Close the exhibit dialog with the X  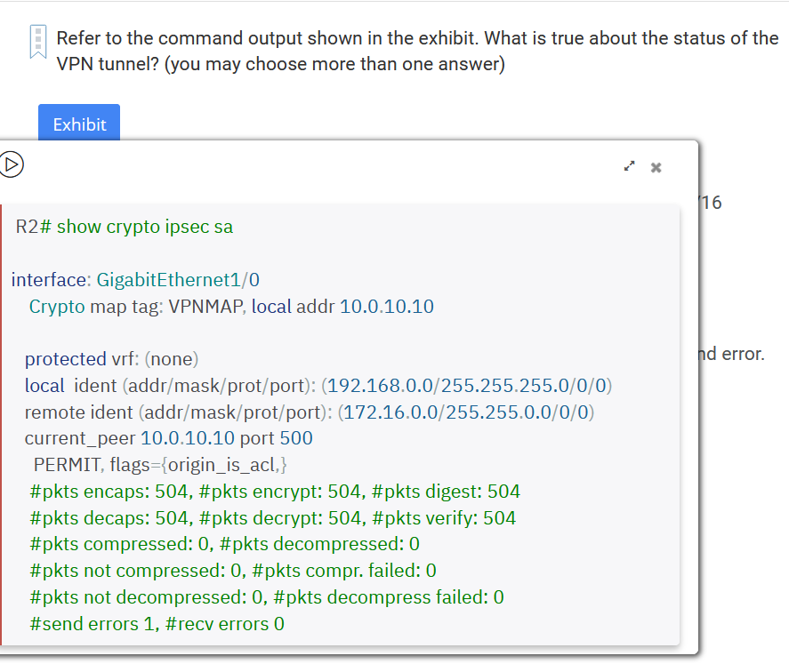(656, 167)
